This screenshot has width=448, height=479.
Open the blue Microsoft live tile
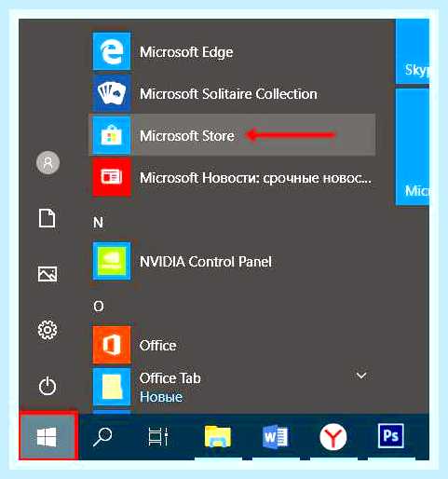point(413,146)
